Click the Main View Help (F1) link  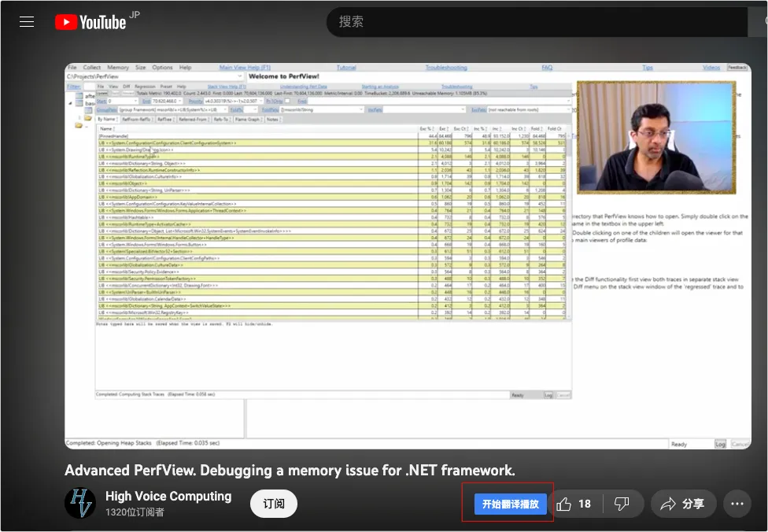tap(245, 67)
